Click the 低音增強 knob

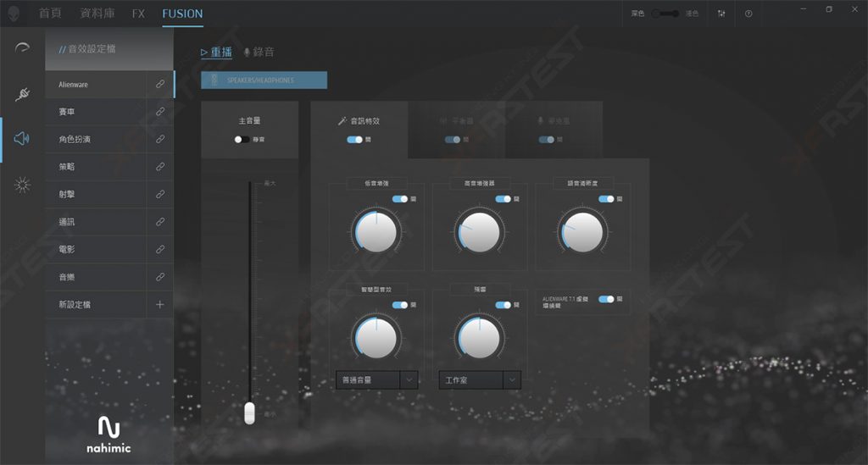(376, 232)
